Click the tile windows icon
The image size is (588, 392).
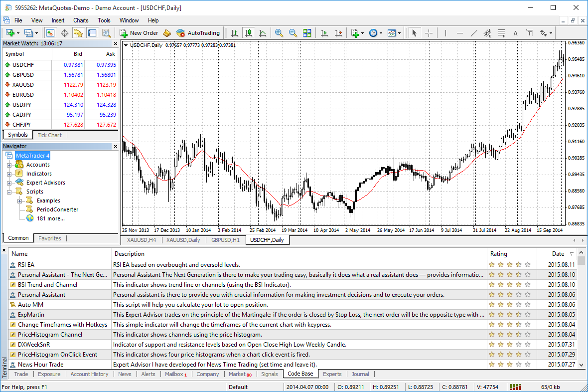pyautogui.click(x=307, y=33)
